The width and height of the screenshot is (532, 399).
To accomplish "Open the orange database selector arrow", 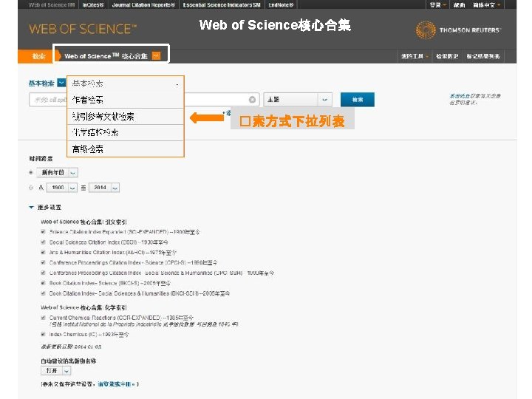I will [156, 55].
